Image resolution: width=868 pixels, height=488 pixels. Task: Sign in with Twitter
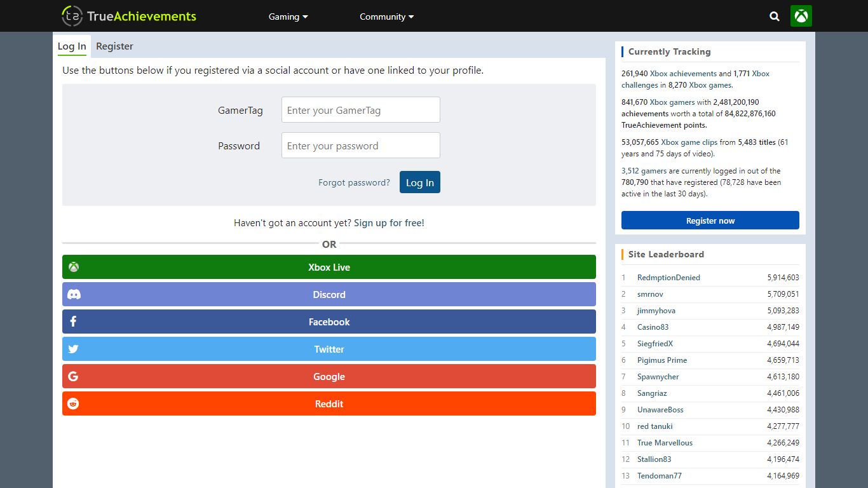coord(329,349)
